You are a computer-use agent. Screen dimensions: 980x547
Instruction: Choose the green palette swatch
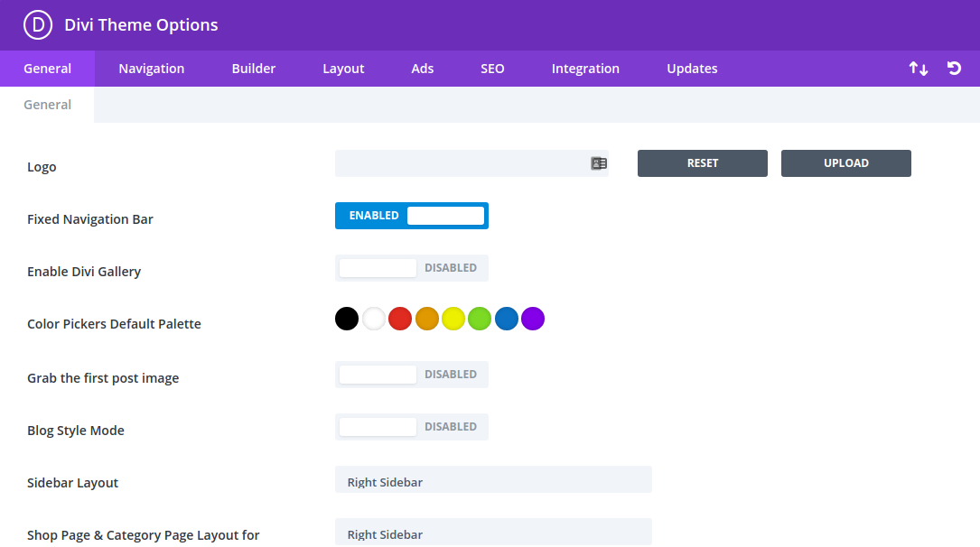(x=480, y=319)
